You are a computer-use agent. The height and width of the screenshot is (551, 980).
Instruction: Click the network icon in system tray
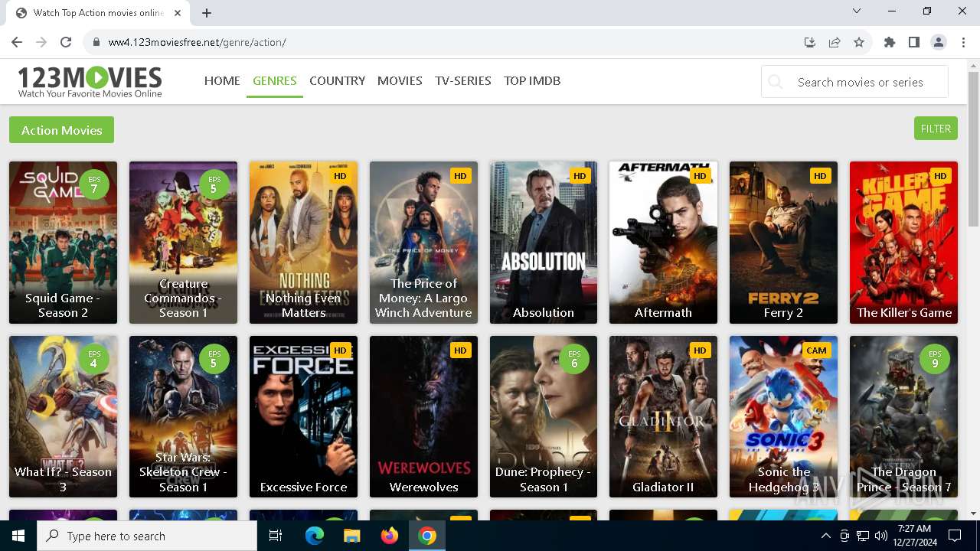point(863,536)
